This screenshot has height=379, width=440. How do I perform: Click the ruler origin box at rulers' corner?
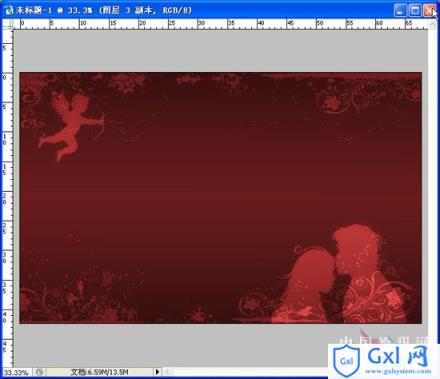(7, 24)
